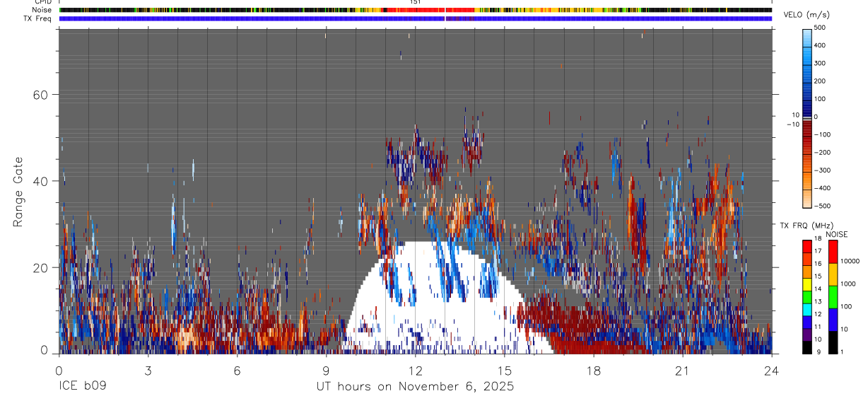The height and width of the screenshot is (401, 868).
Task: Select the 300 tick on the velocity scale
Action: click(821, 63)
